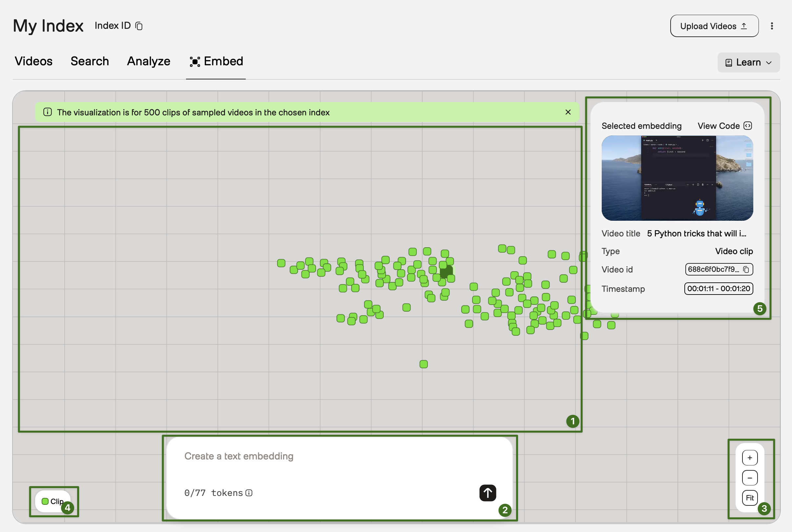Copy the Index ID

[x=139, y=26]
